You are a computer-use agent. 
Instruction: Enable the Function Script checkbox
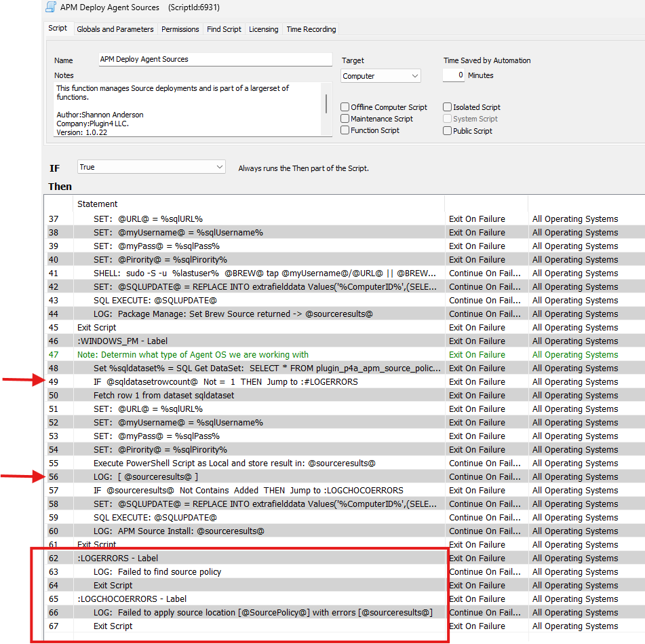tap(345, 130)
